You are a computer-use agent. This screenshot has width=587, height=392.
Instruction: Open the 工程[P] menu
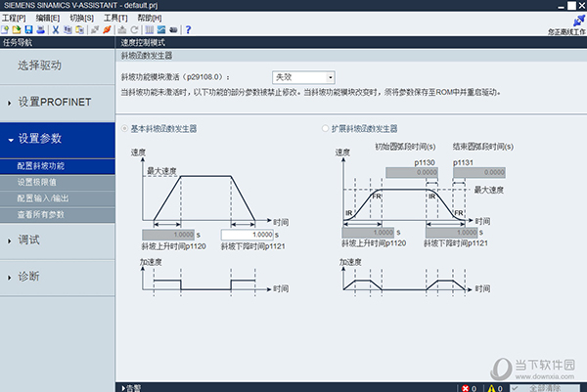click(14, 18)
